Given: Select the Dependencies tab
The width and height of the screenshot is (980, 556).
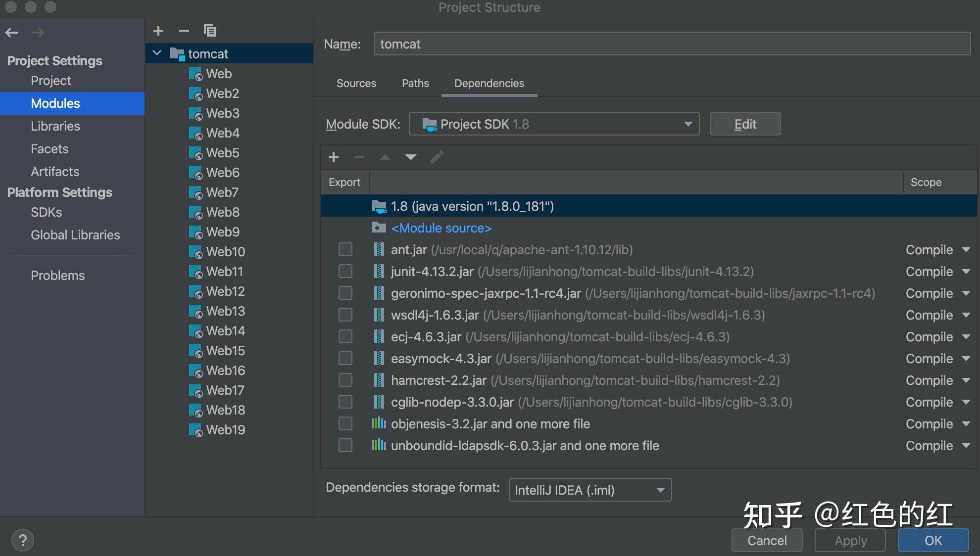Looking at the screenshot, I should (489, 83).
